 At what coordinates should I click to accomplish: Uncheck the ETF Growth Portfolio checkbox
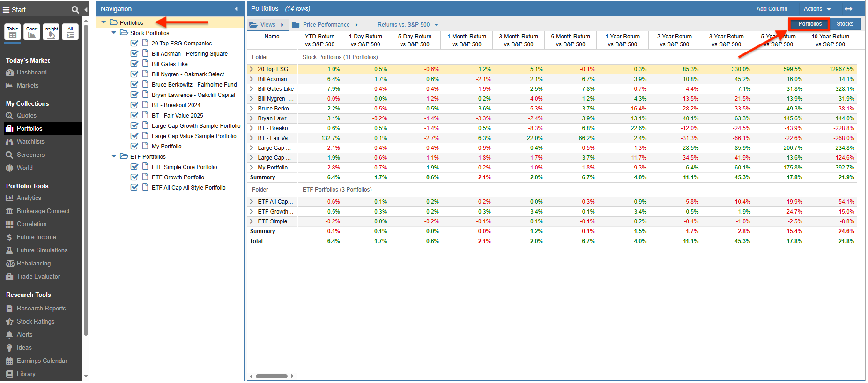click(134, 177)
